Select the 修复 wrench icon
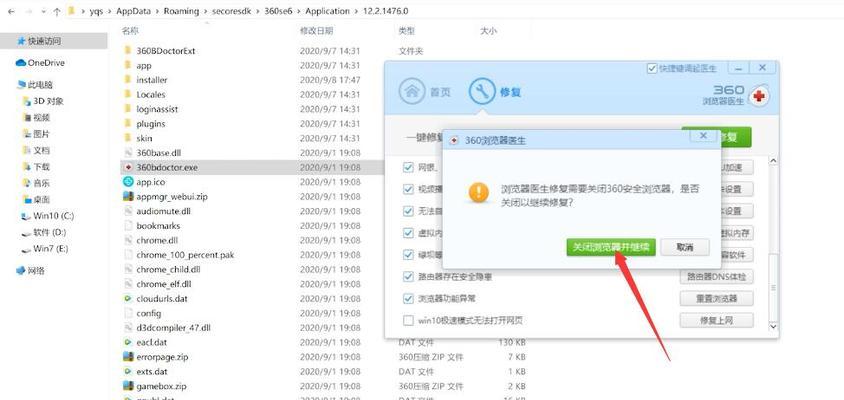 point(482,91)
